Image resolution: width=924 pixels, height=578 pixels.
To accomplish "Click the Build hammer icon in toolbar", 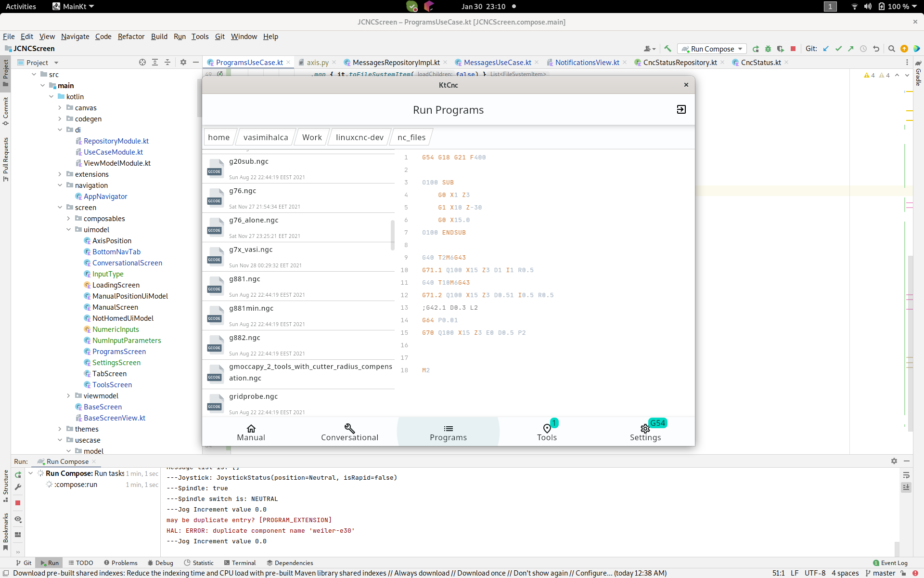I will pyautogui.click(x=667, y=49).
